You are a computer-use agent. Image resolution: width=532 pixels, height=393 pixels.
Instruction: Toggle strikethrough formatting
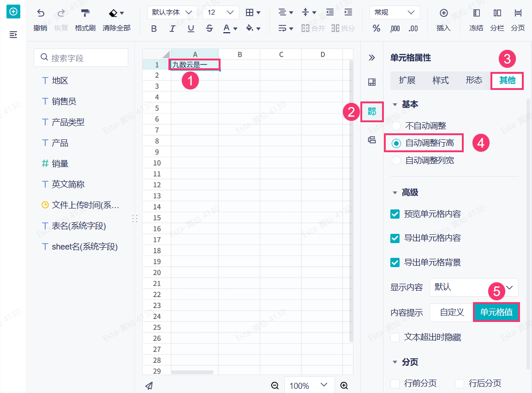point(209,29)
